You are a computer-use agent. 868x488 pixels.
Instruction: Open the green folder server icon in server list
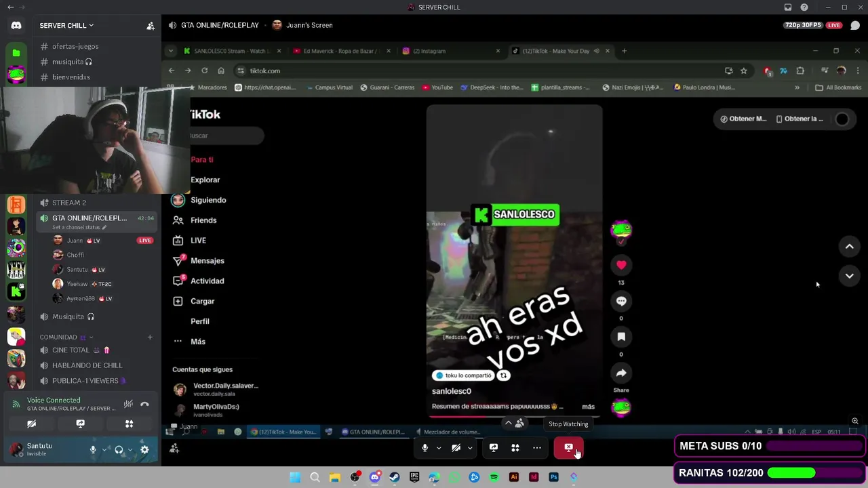[16, 52]
